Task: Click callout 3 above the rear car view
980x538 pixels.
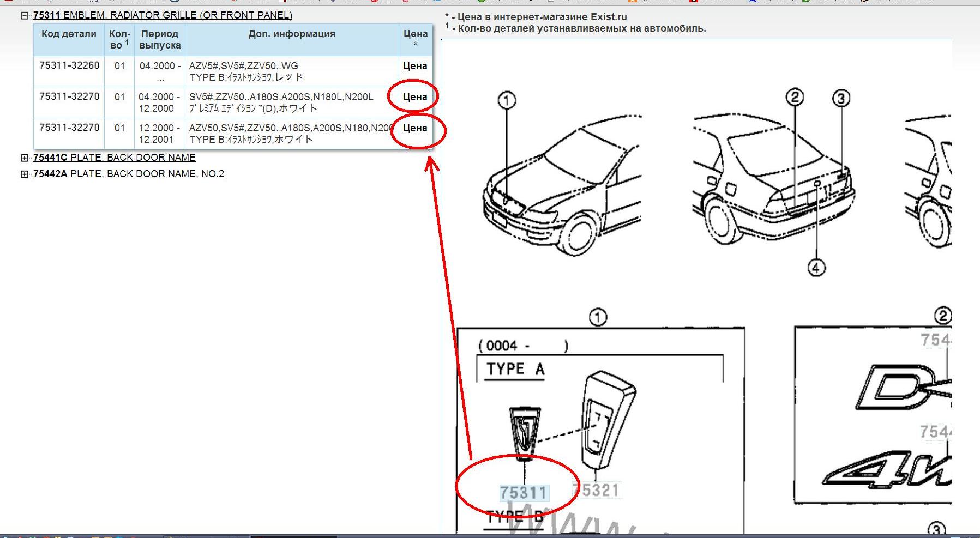Action: (841, 99)
